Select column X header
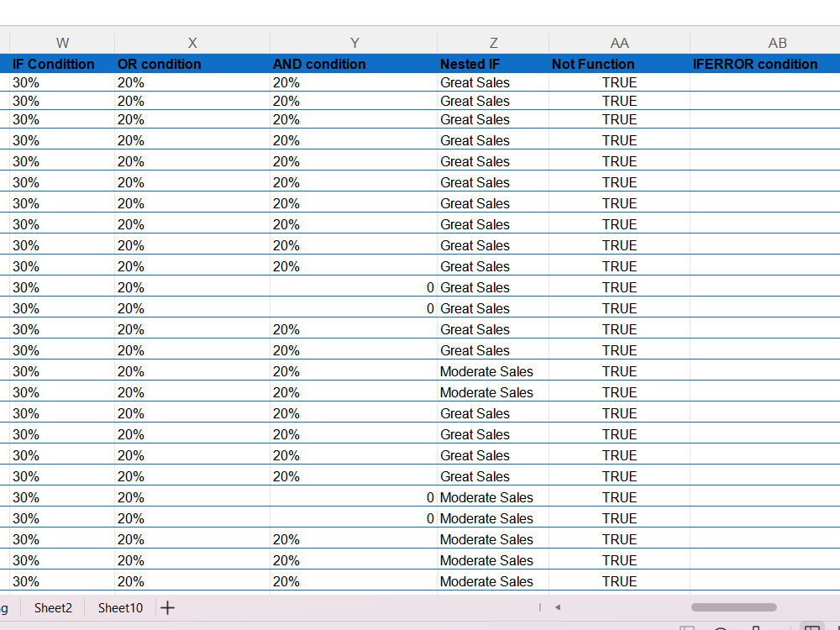This screenshot has width=840, height=630. [x=192, y=43]
